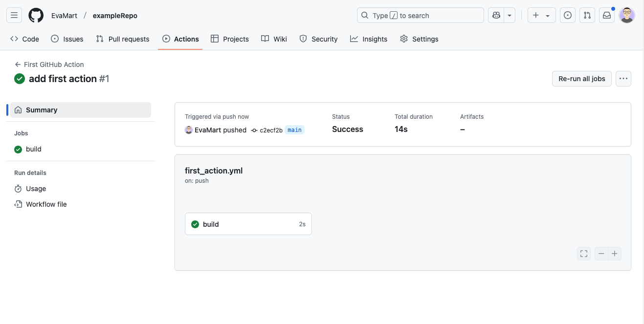Switch to the Code tab
The width and height of the screenshot is (644, 324).
pyautogui.click(x=24, y=39)
